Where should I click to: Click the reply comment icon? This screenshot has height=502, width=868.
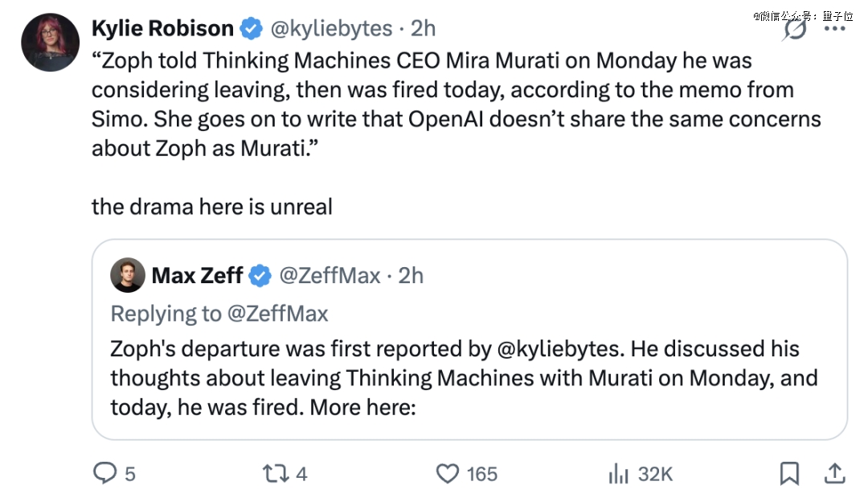pos(105,474)
